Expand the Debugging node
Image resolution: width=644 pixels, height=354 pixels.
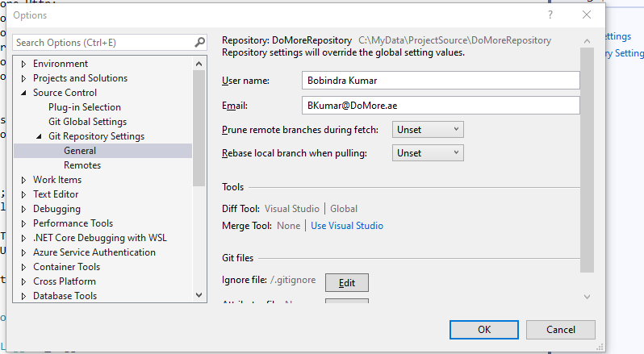click(23, 209)
